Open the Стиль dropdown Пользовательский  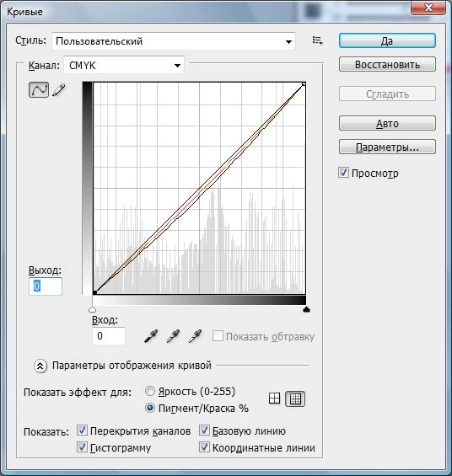click(x=174, y=41)
